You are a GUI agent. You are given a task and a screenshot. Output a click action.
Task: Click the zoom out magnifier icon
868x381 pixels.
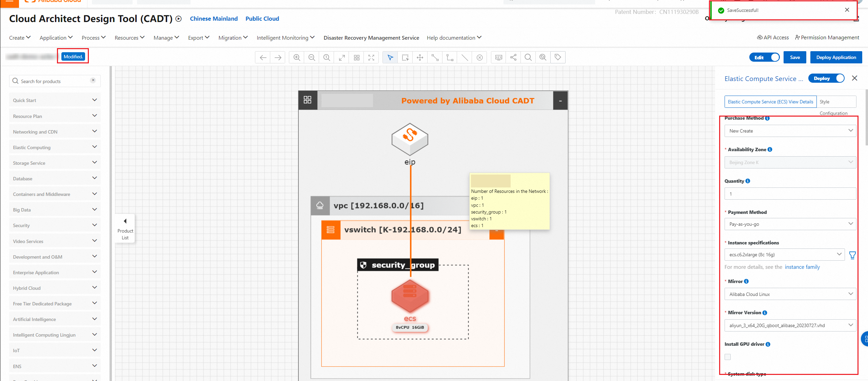(x=312, y=58)
